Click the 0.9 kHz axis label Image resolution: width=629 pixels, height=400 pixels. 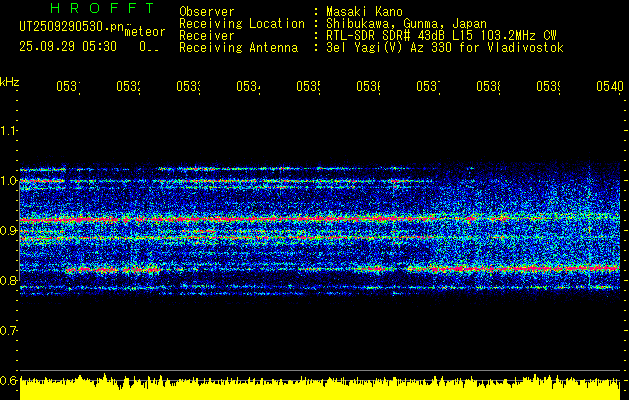pos(8,230)
